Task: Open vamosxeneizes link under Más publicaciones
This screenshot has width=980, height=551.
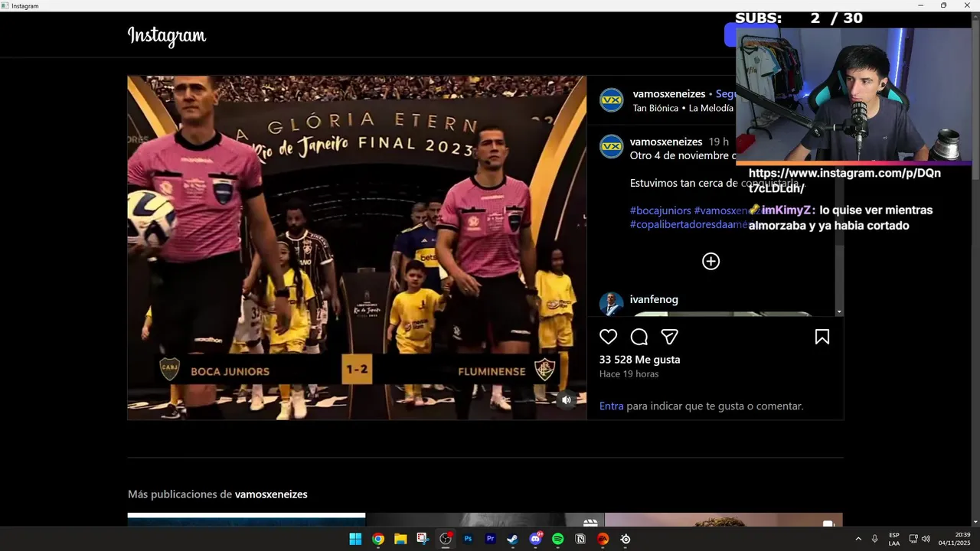Action: point(271,494)
